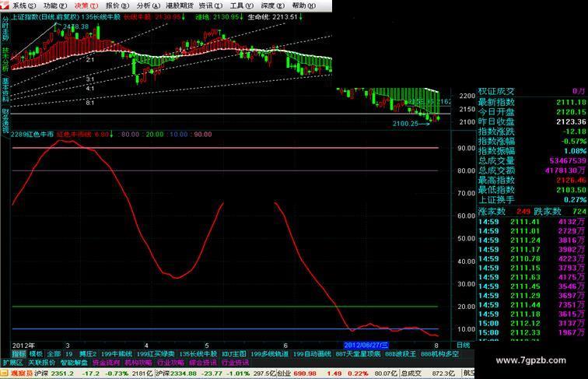
Task: Select the 指标 indicator tab
Action: 19,354
